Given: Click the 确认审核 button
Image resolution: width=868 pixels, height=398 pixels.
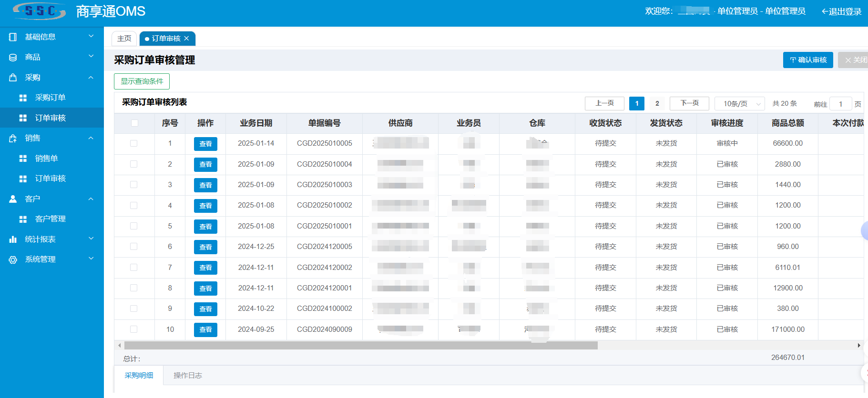Looking at the screenshot, I should click(808, 60).
